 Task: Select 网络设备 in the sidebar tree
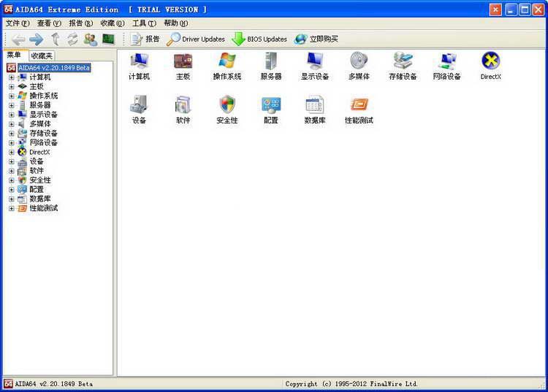pyautogui.click(x=43, y=143)
